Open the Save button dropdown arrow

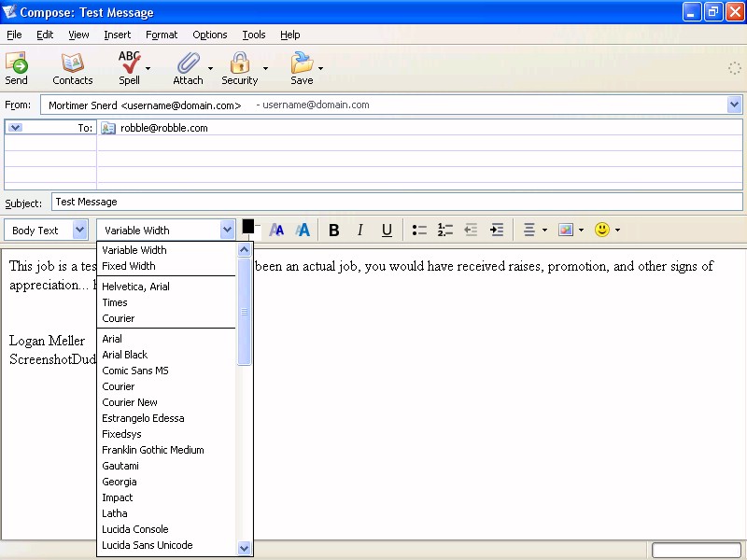pos(320,68)
